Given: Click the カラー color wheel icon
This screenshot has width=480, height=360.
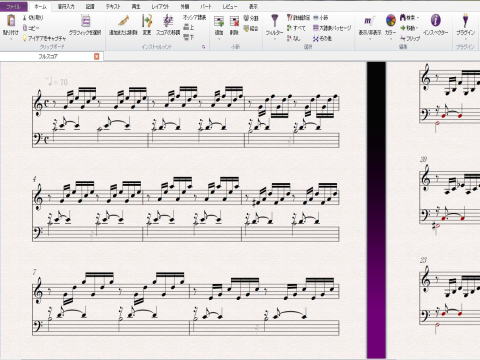Looking at the screenshot, I should [390, 21].
